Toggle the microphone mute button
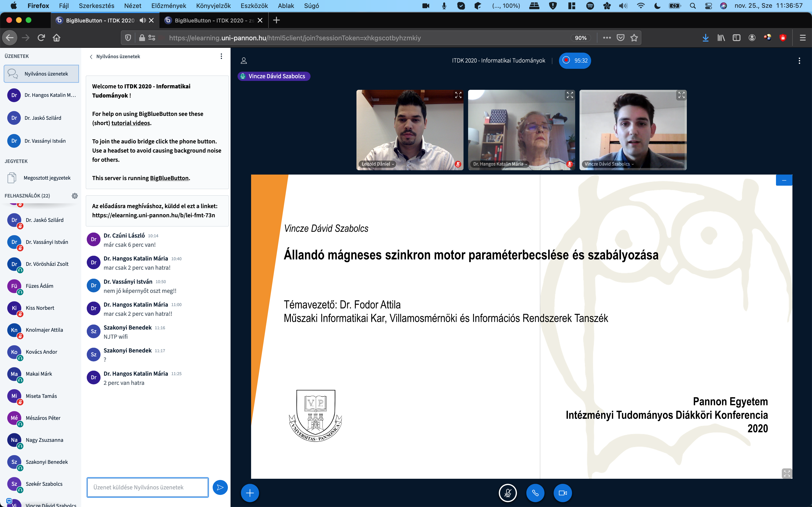812x507 pixels. 508,493
